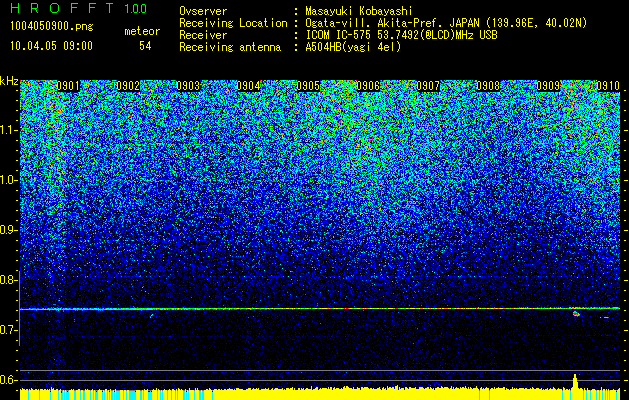The height and width of the screenshot is (400, 629).
Task: Select the 'meteor' count label
Action: 142,31
